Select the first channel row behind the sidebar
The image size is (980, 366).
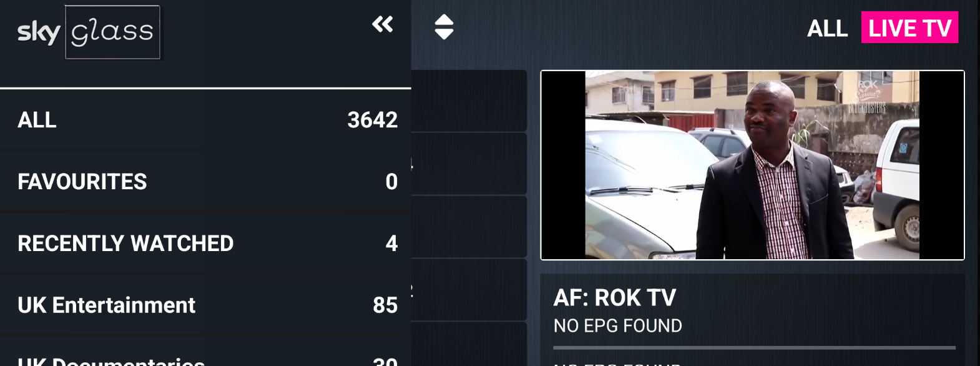click(x=469, y=101)
